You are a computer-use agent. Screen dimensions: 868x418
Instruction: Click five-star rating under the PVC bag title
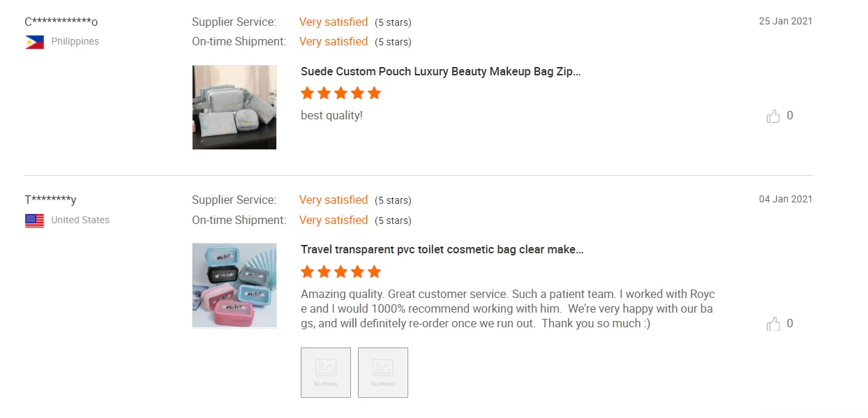click(x=341, y=271)
